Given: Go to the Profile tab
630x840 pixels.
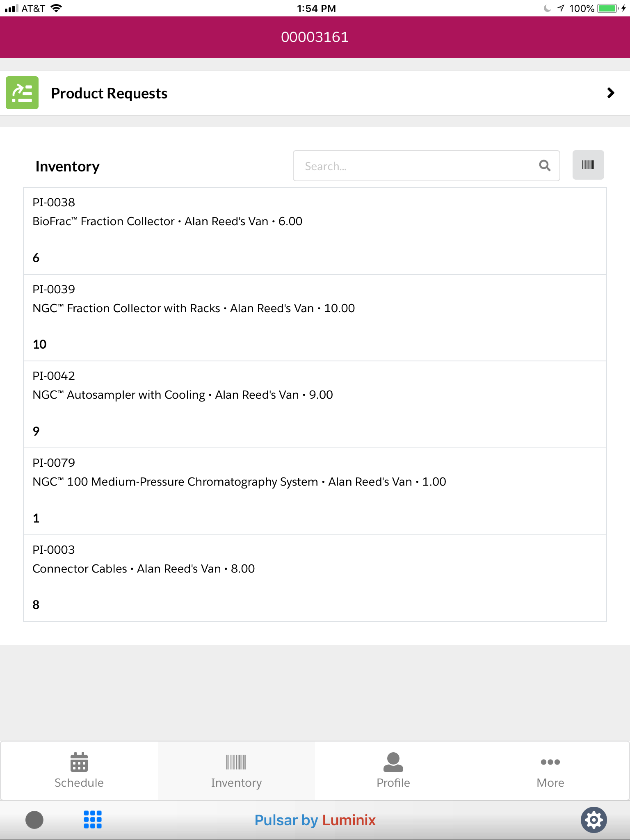Looking at the screenshot, I should tap(393, 771).
